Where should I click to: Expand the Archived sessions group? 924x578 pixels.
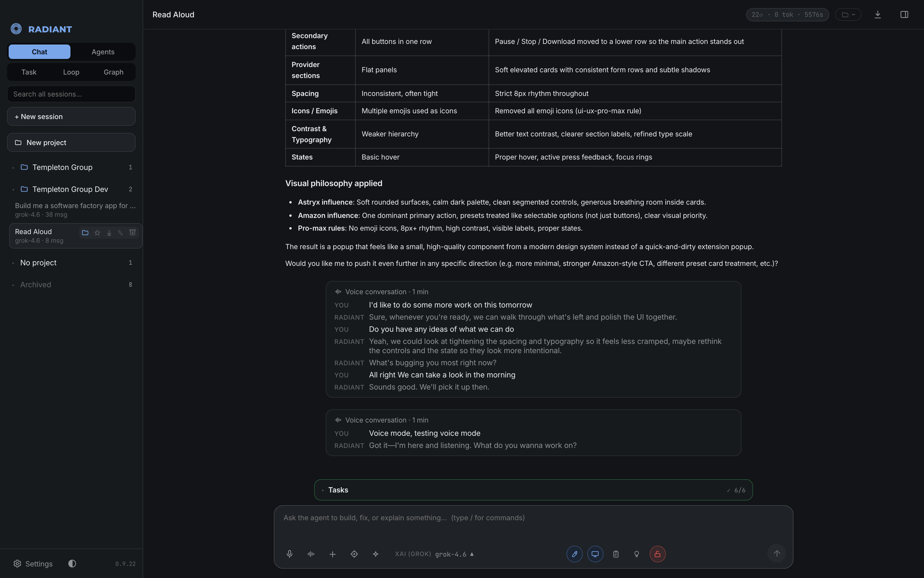click(x=72, y=284)
